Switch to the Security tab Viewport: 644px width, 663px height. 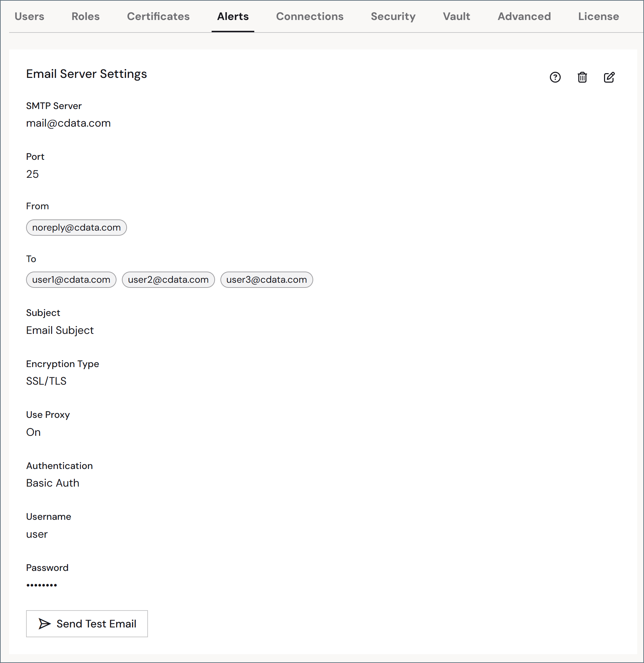(x=393, y=16)
